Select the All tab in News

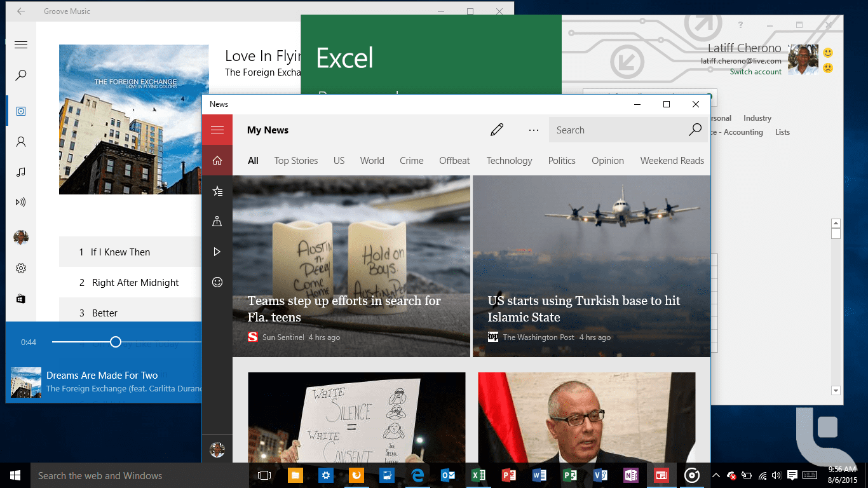coord(253,161)
